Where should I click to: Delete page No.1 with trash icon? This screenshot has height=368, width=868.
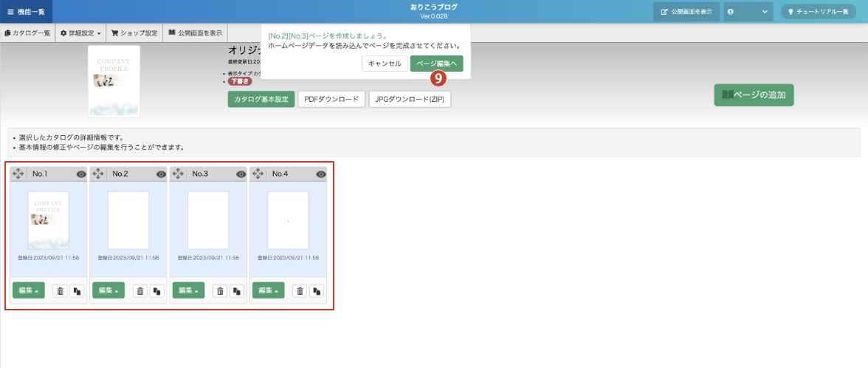pyautogui.click(x=61, y=291)
